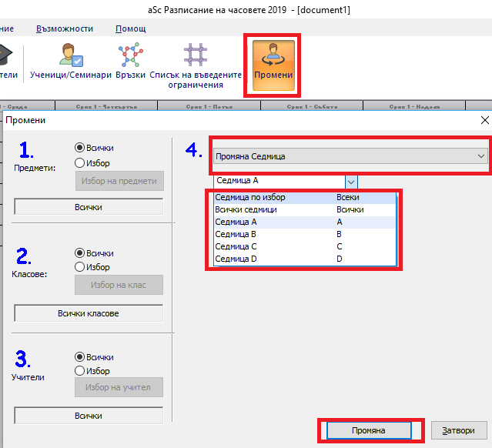Close the Промени dialog with X

[x=484, y=121]
